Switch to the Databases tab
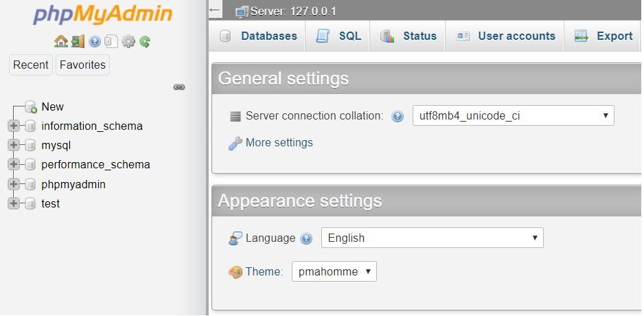 [258, 36]
